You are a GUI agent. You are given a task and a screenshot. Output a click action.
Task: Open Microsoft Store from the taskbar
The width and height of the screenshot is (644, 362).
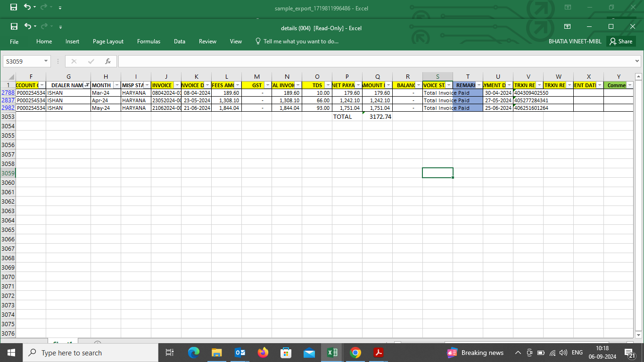coord(286,353)
